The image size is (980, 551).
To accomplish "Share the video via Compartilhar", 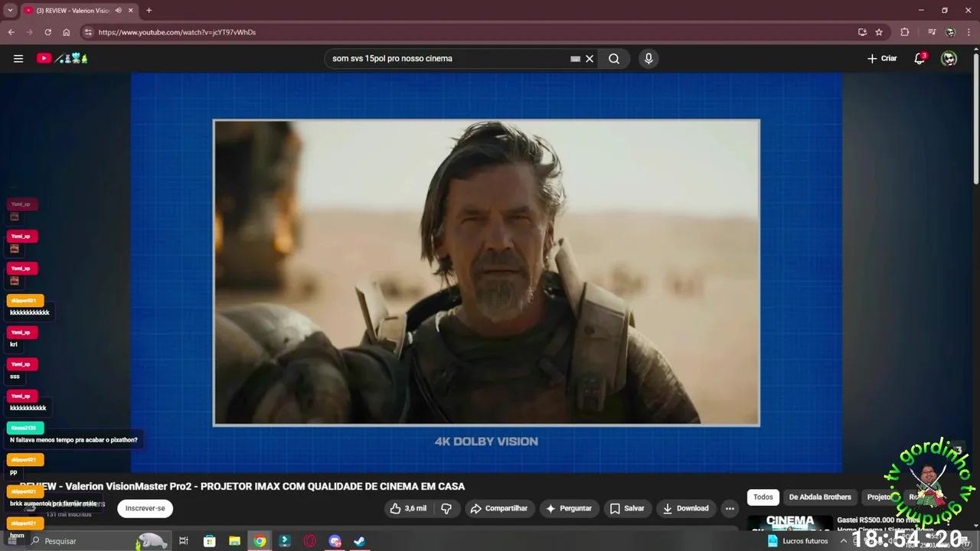I will coord(499,508).
